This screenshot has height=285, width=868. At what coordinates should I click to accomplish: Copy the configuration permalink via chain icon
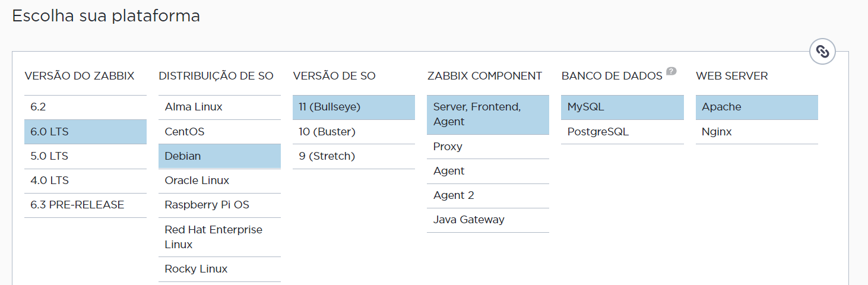[822, 52]
